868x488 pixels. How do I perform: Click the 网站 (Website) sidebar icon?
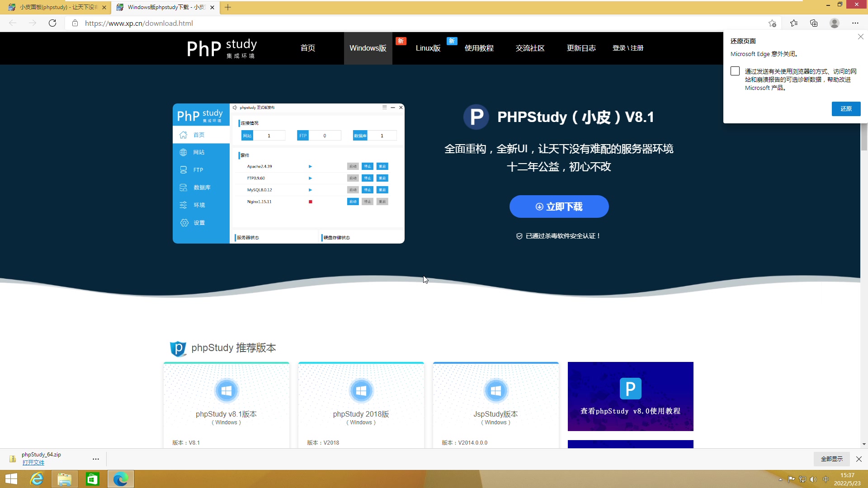(x=184, y=152)
